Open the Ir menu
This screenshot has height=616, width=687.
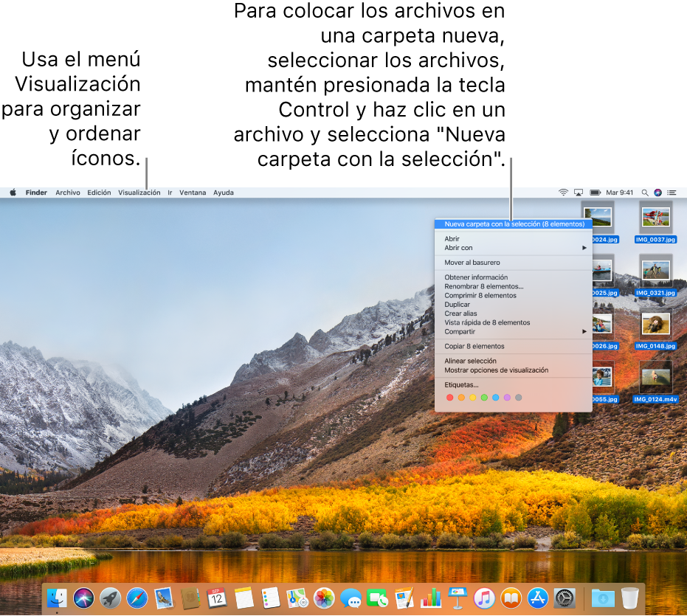tap(170, 193)
